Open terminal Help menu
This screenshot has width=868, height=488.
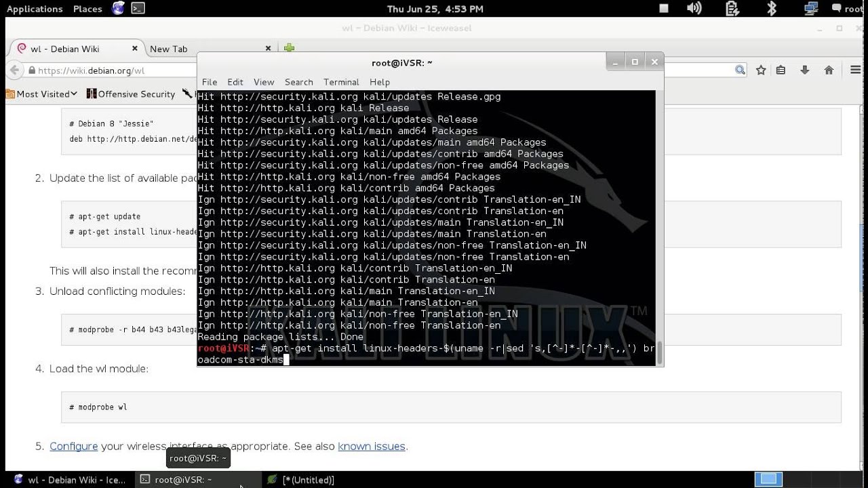(x=380, y=82)
